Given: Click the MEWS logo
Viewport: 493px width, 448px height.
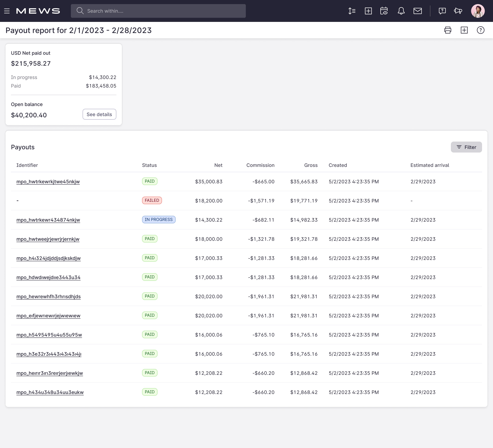Looking at the screenshot, I should click(38, 11).
